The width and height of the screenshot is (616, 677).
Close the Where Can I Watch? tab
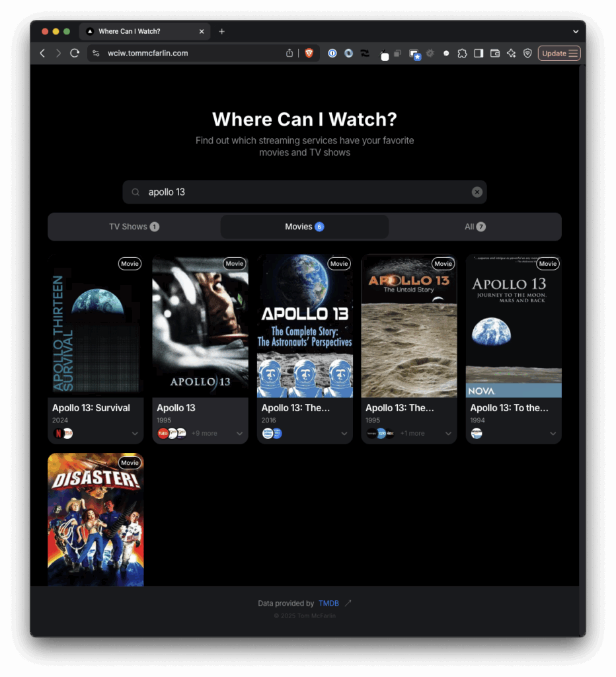coord(202,31)
